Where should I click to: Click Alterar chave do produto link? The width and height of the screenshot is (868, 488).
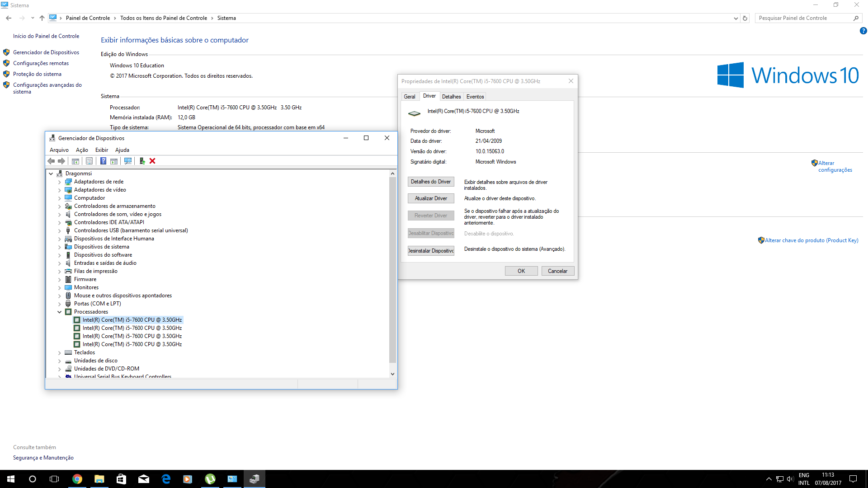click(811, 240)
